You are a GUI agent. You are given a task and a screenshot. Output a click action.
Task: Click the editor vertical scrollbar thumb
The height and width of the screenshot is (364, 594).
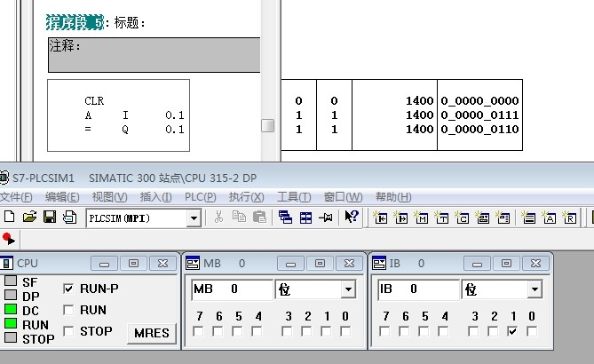pos(268,126)
